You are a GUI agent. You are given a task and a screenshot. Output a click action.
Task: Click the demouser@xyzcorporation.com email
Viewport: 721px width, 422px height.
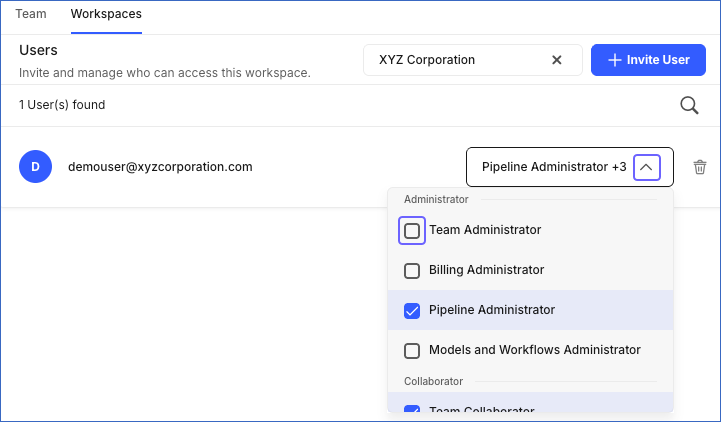point(160,166)
